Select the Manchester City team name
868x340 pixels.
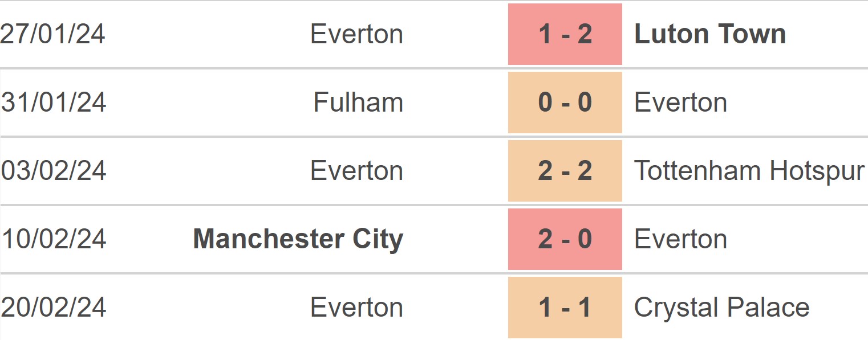(x=298, y=239)
